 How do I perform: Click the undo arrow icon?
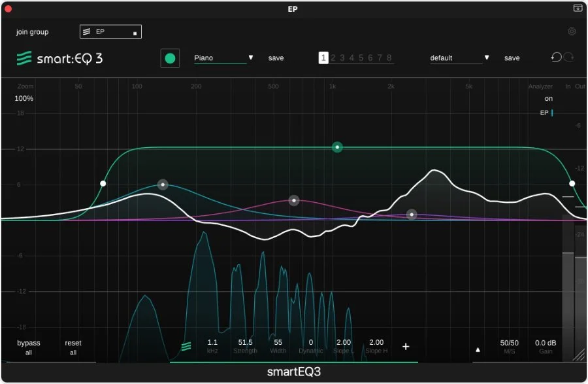(x=555, y=58)
